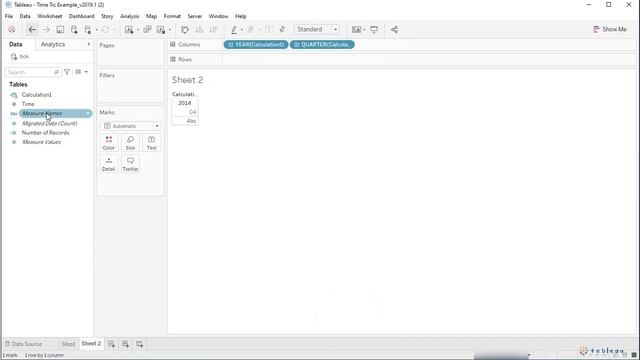Highlight pen toolbar icon
This screenshot has width=640, height=360.
coord(234,29)
